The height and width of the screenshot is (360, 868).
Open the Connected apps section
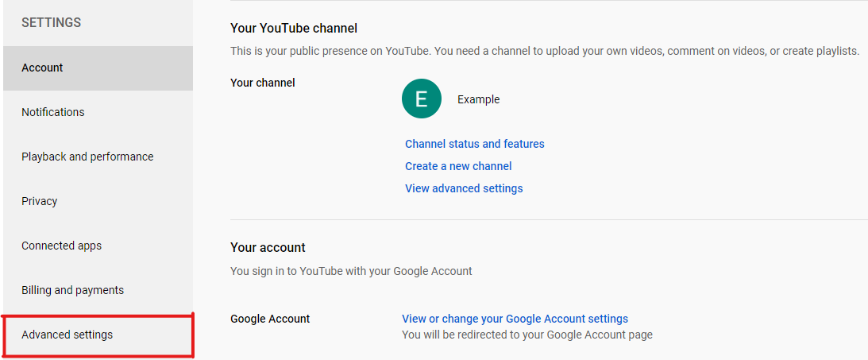[x=61, y=246]
